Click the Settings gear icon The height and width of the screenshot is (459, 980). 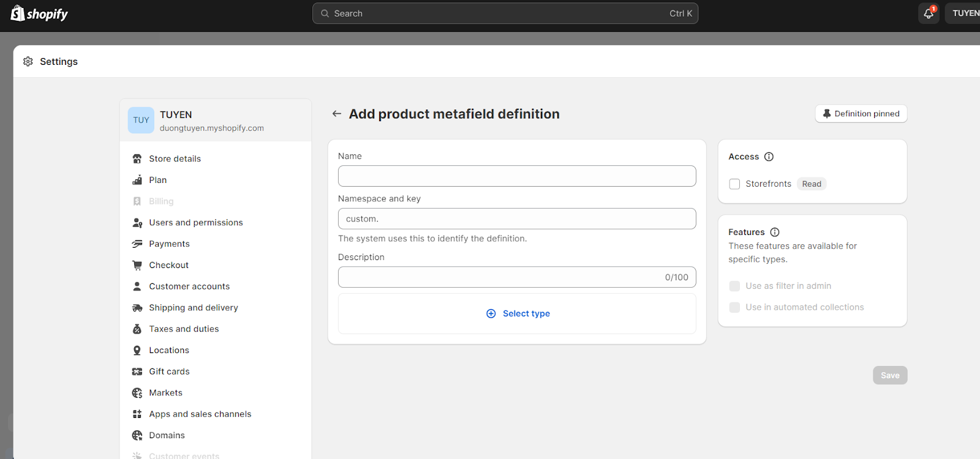pos(28,62)
